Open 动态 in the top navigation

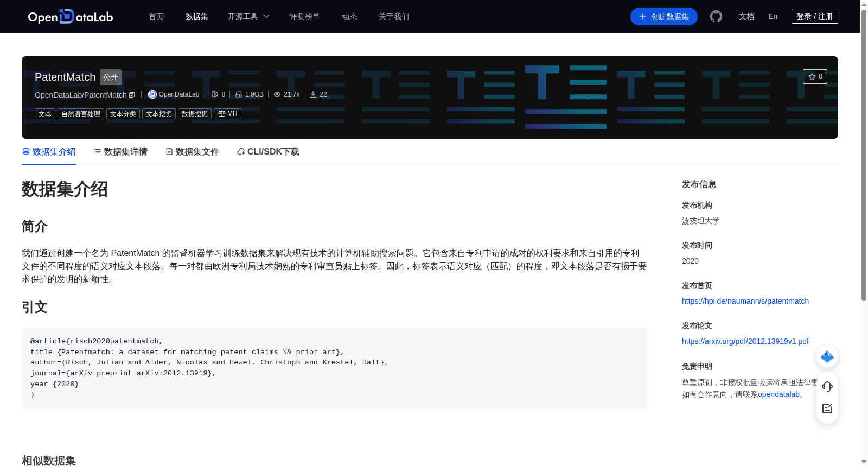tap(349, 16)
